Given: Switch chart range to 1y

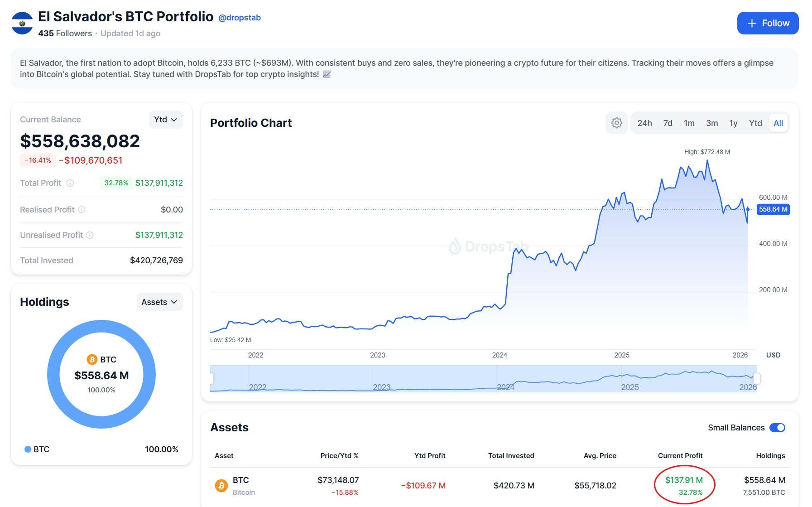Looking at the screenshot, I should (733, 123).
